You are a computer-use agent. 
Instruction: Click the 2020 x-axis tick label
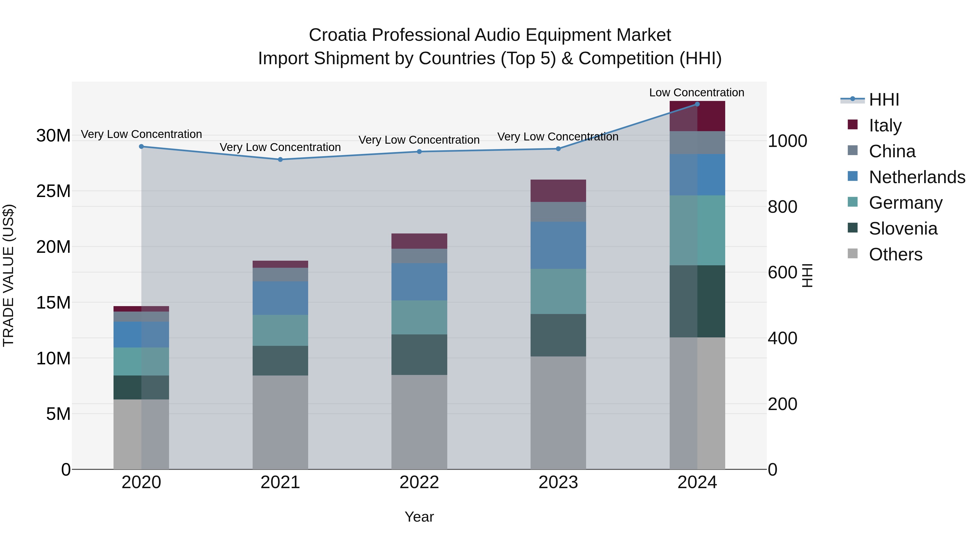tap(142, 482)
